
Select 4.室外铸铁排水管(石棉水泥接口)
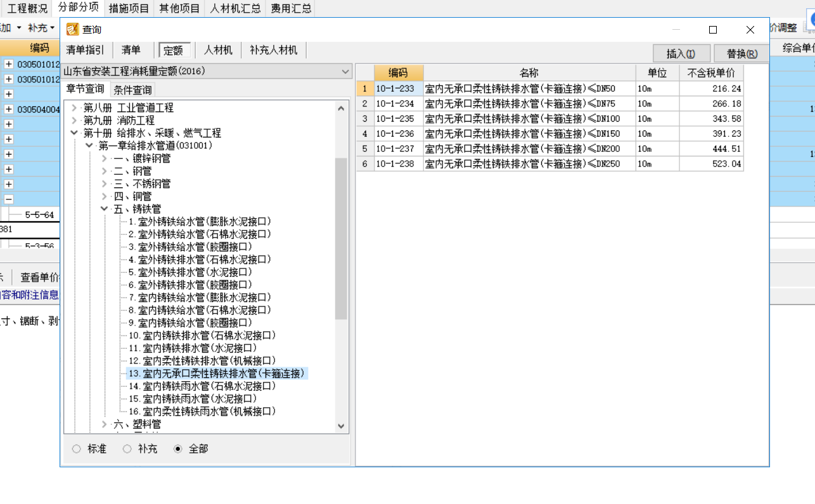tap(200, 260)
